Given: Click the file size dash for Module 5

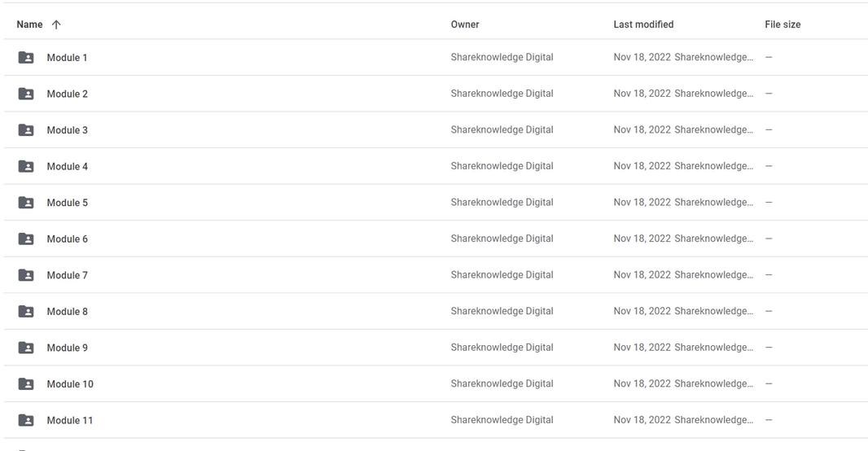Looking at the screenshot, I should 769,202.
